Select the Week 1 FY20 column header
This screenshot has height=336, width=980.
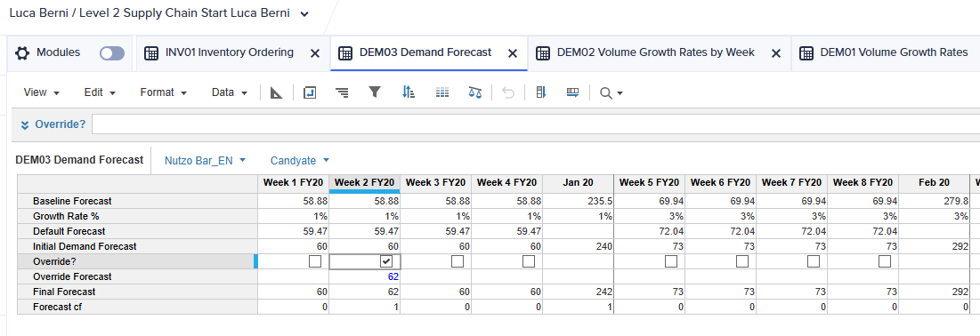click(293, 183)
